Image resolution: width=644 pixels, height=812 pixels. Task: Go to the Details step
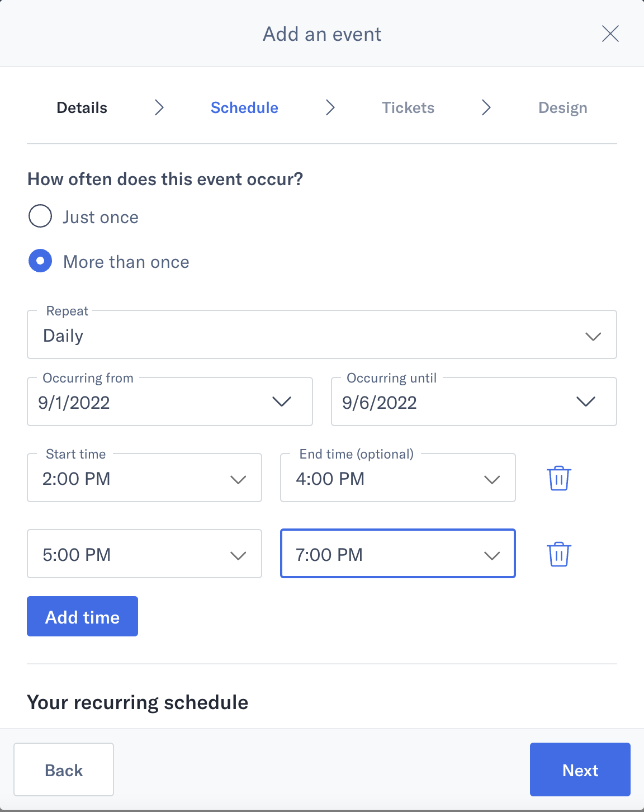coord(81,107)
